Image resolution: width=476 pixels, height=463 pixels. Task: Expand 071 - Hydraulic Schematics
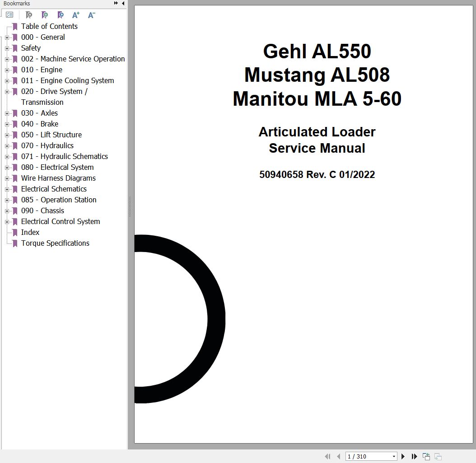point(7,157)
